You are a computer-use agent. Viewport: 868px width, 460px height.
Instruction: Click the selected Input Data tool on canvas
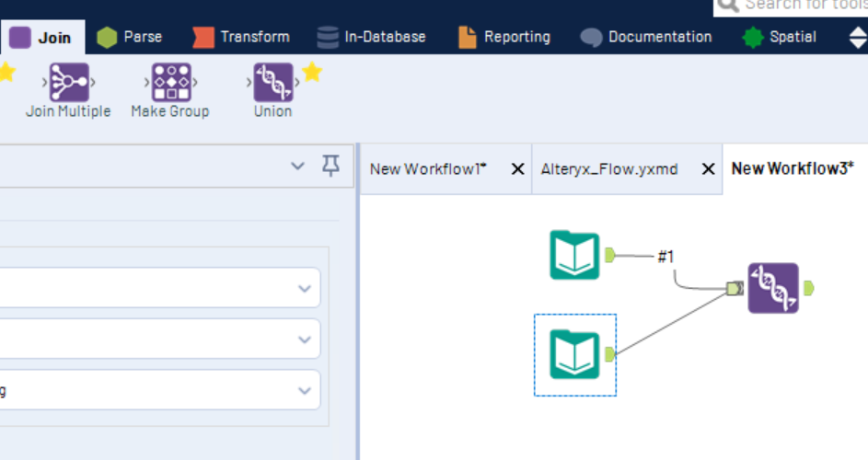coord(574,354)
